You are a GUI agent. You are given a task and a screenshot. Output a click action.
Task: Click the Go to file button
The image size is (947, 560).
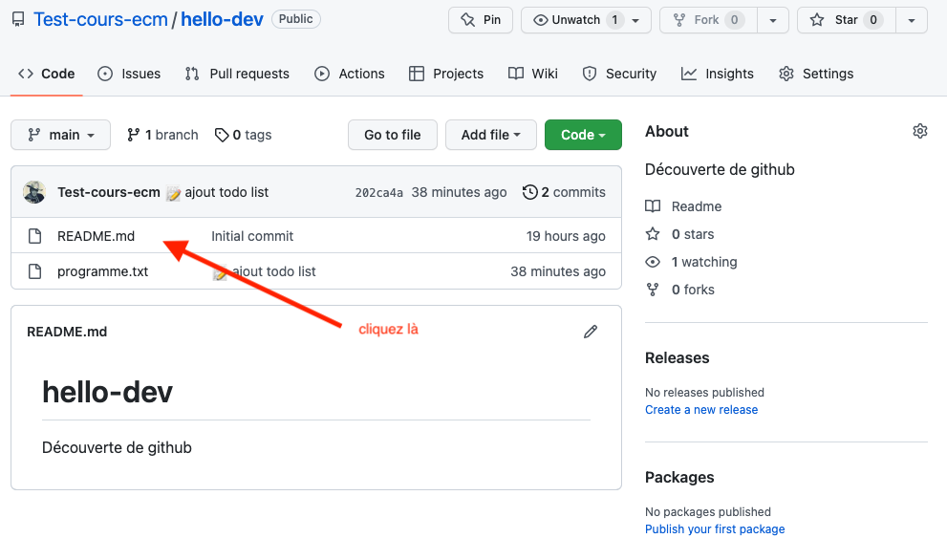(x=392, y=135)
